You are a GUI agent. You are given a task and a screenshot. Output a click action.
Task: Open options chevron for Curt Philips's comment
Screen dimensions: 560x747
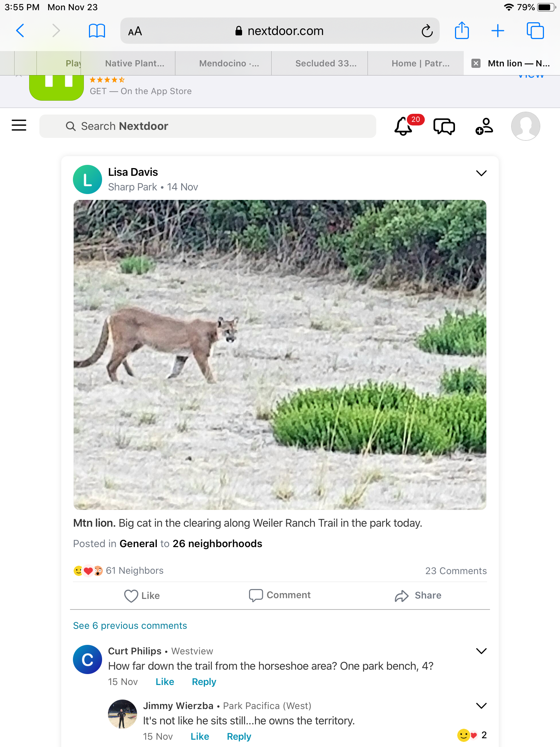[x=481, y=651]
